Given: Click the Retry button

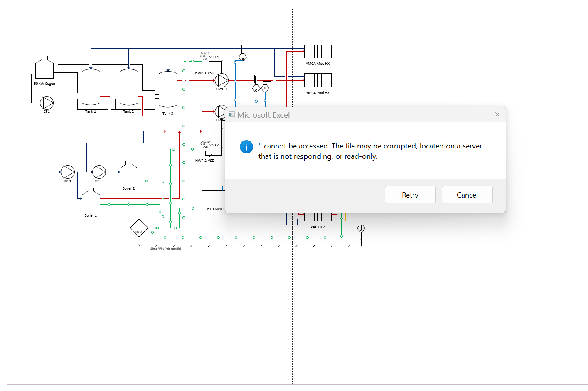Looking at the screenshot, I should pos(410,195).
